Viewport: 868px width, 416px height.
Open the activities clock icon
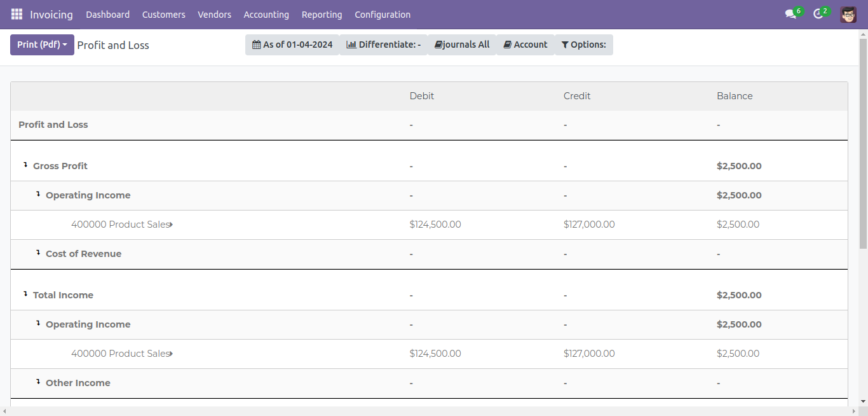coord(818,14)
